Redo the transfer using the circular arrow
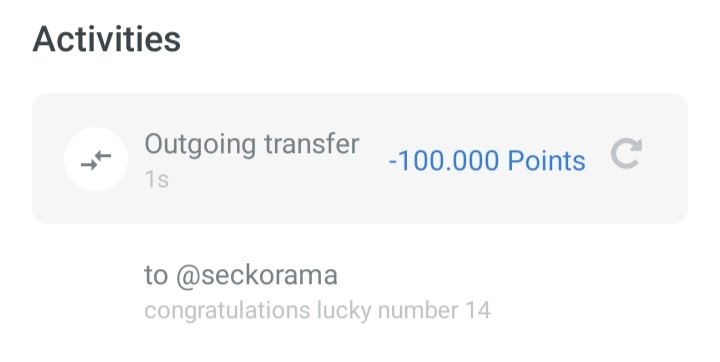720x362 pixels. 626,154
